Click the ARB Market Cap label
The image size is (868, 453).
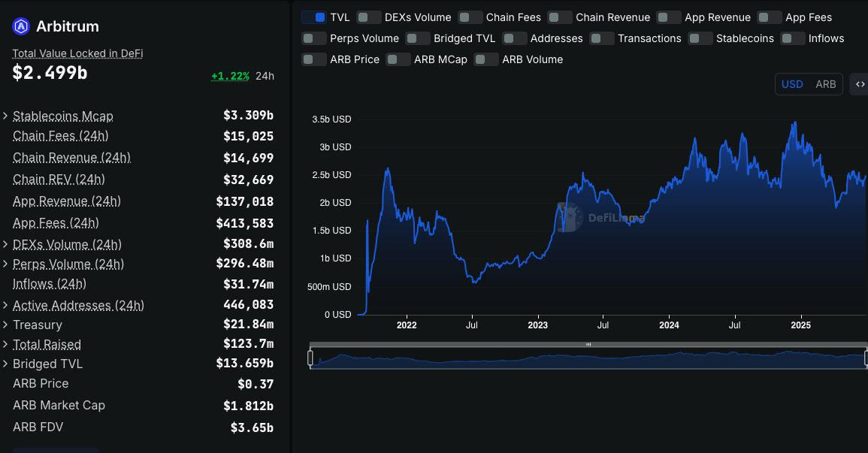point(59,405)
